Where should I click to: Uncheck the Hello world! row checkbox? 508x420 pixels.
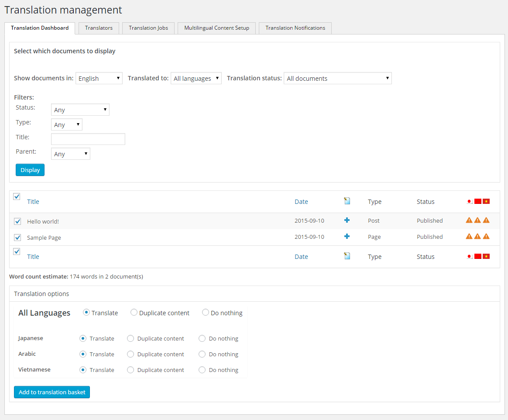click(17, 221)
